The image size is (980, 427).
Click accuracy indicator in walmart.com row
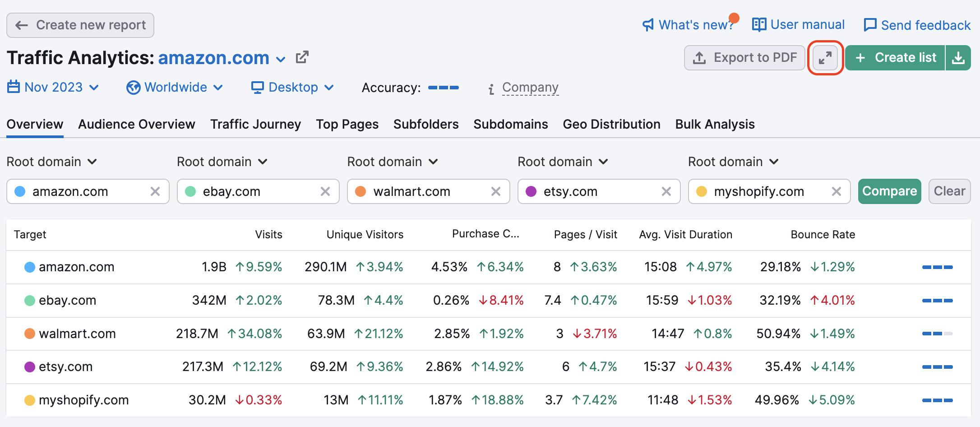pos(938,334)
